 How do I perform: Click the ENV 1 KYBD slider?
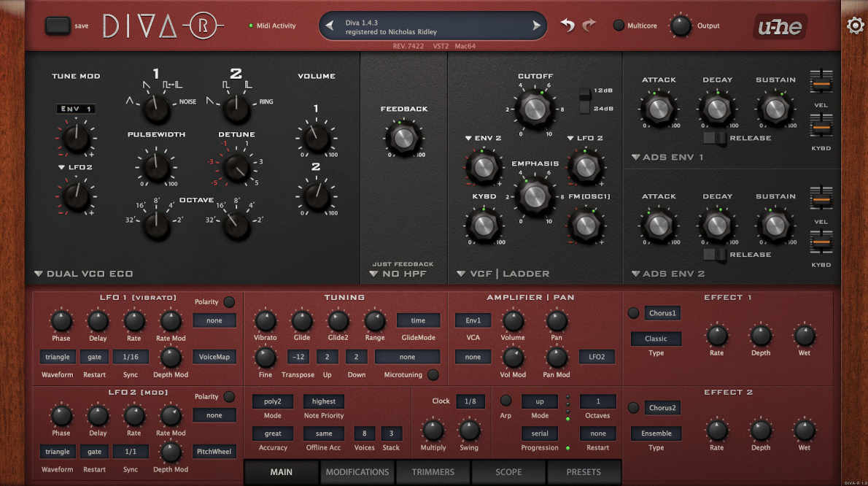[x=821, y=126]
